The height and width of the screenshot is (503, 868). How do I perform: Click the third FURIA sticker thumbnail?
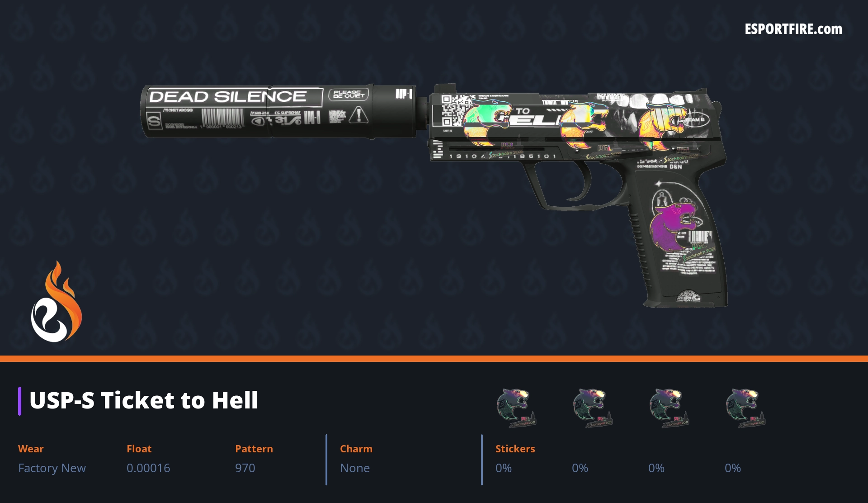669,408
